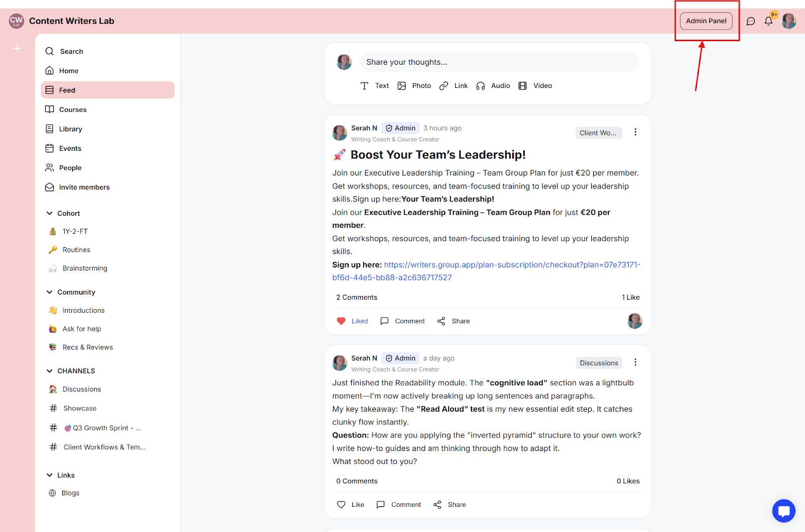Add a Video to new post
Viewport: 805px width, 532px height.
click(535, 86)
